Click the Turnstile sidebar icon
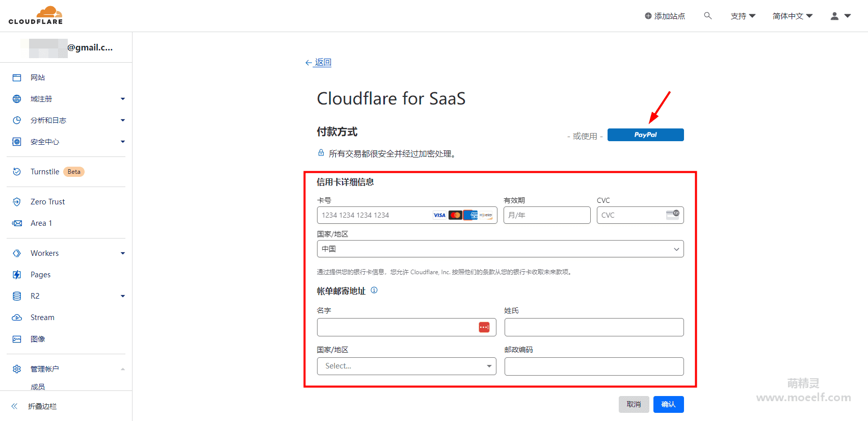Viewport: 868px width, 421px height. tap(17, 172)
